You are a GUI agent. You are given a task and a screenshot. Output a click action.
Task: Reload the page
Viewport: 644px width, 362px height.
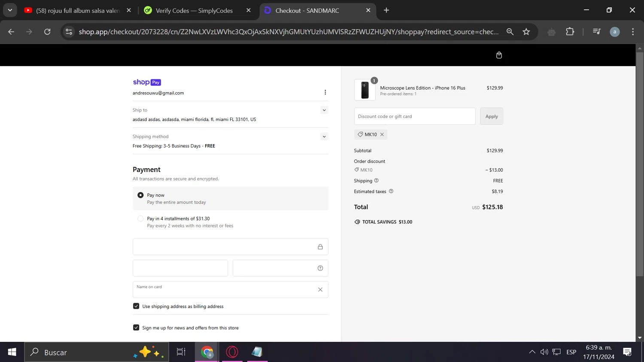(x=47, y=32)
